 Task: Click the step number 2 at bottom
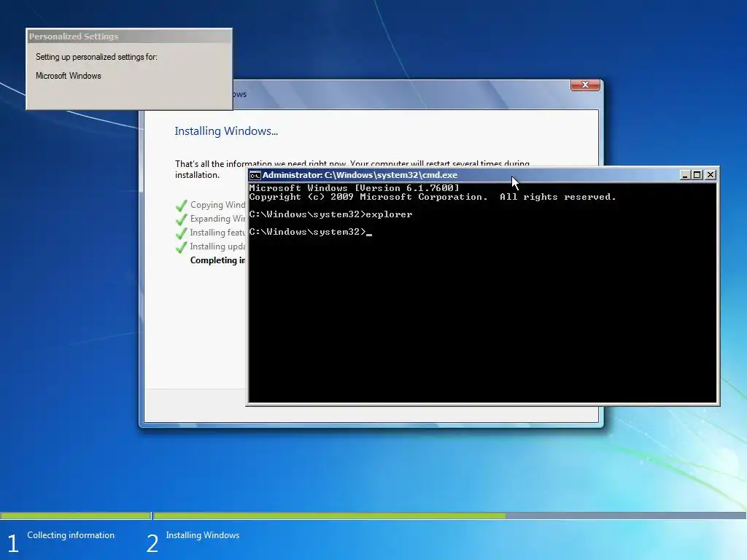coord(152,543)
